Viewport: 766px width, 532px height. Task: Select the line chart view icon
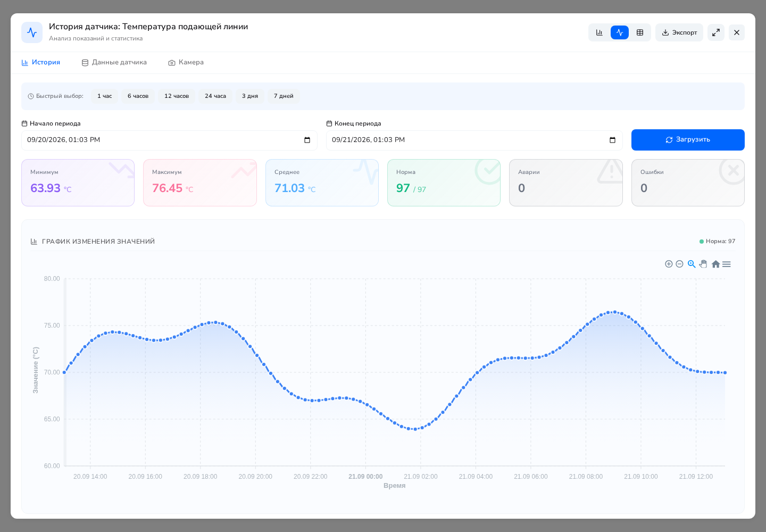pos(620,32)
